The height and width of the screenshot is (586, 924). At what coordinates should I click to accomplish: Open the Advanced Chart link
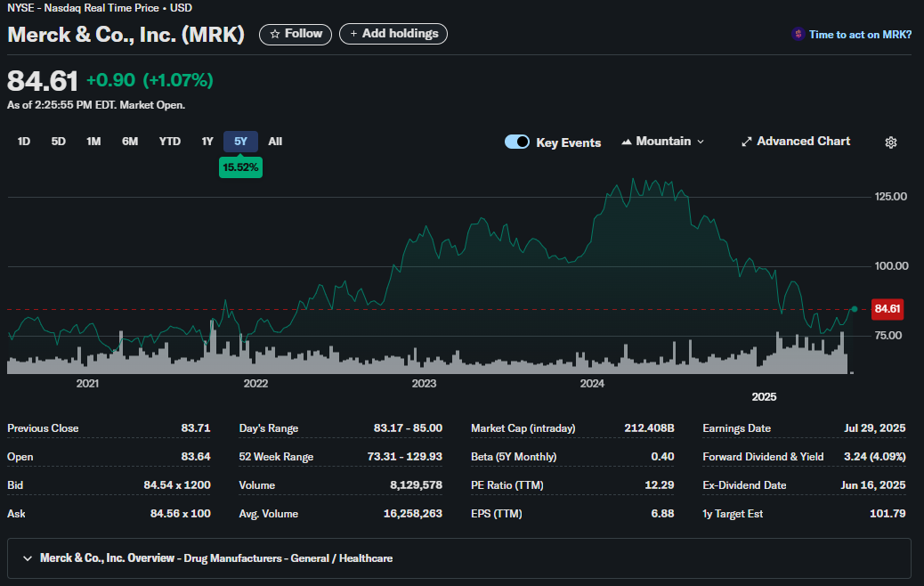pyautogui.click(x=796, y=142)
